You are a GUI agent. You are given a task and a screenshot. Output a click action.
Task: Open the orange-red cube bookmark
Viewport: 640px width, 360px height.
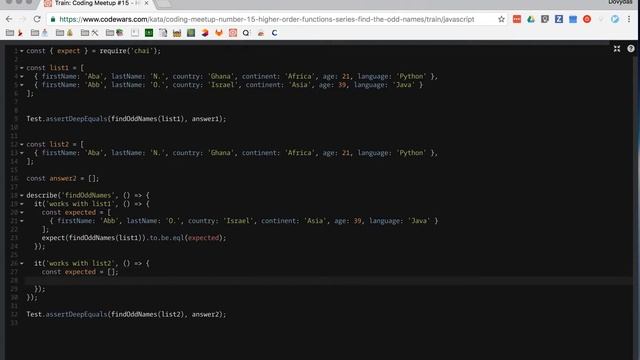point(205,33)
